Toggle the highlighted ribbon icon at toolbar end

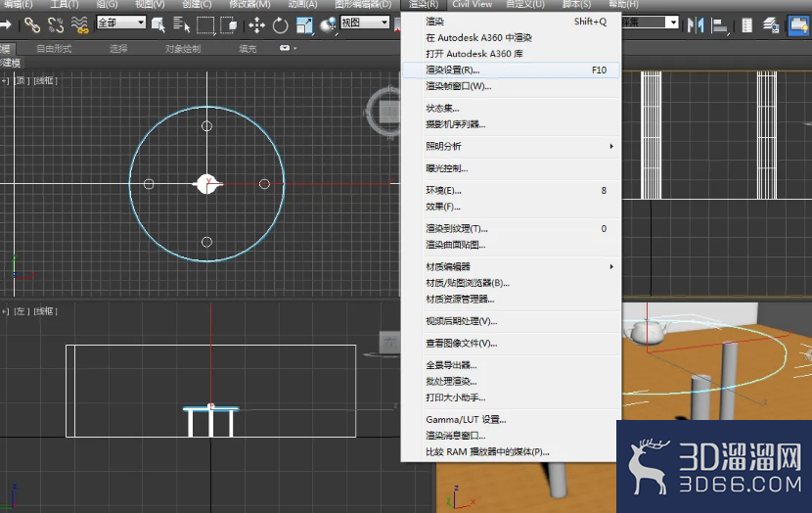click(799, 24)
